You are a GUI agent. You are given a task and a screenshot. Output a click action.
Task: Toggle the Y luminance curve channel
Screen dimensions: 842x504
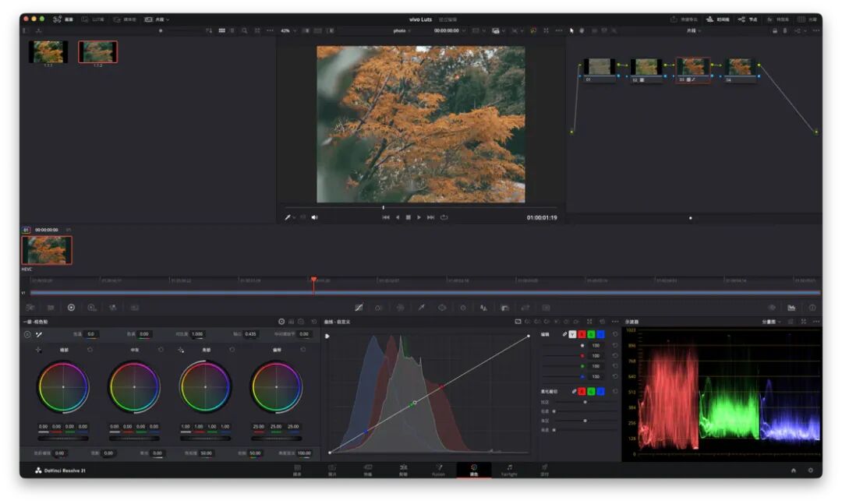tap(572, 334)
